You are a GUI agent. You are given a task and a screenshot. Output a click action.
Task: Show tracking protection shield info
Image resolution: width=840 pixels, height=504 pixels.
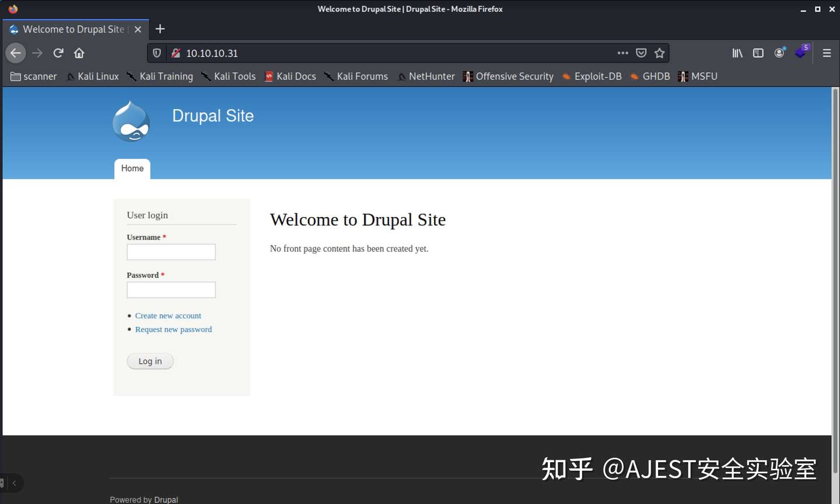click(157, 53)
